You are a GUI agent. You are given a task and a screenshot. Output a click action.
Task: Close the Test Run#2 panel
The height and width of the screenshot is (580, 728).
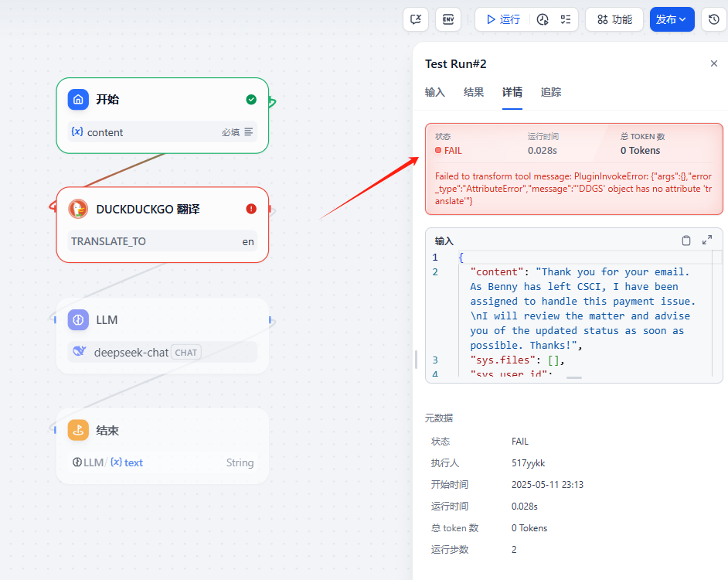coord(713,63)
